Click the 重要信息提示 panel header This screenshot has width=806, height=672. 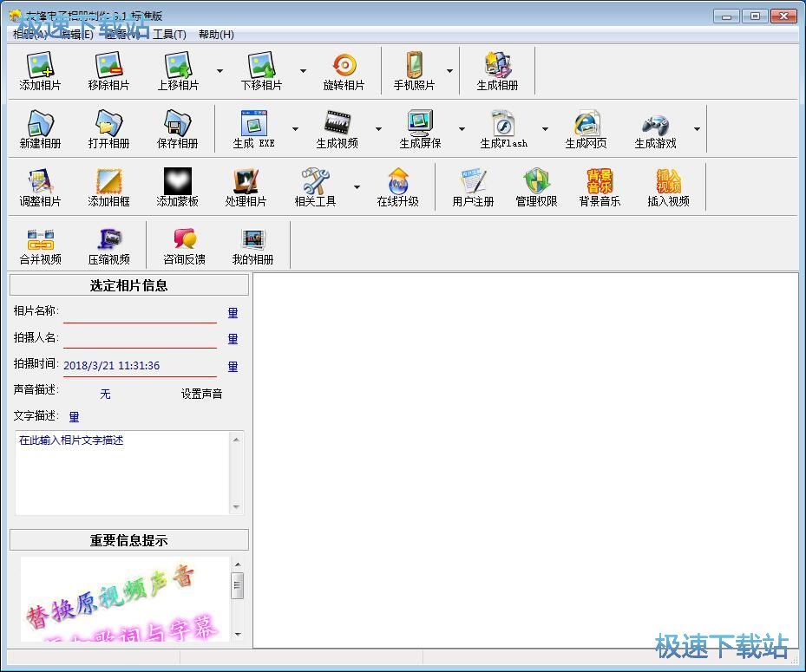(129, 540)
